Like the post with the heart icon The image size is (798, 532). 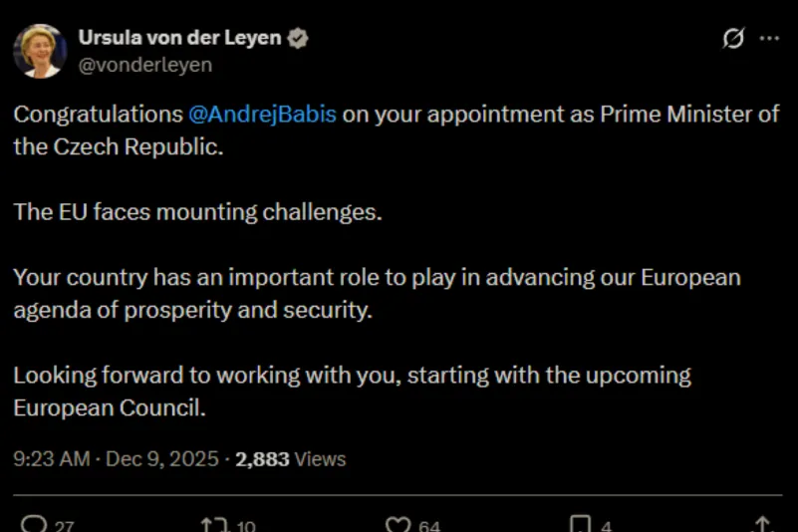point(399,524)
